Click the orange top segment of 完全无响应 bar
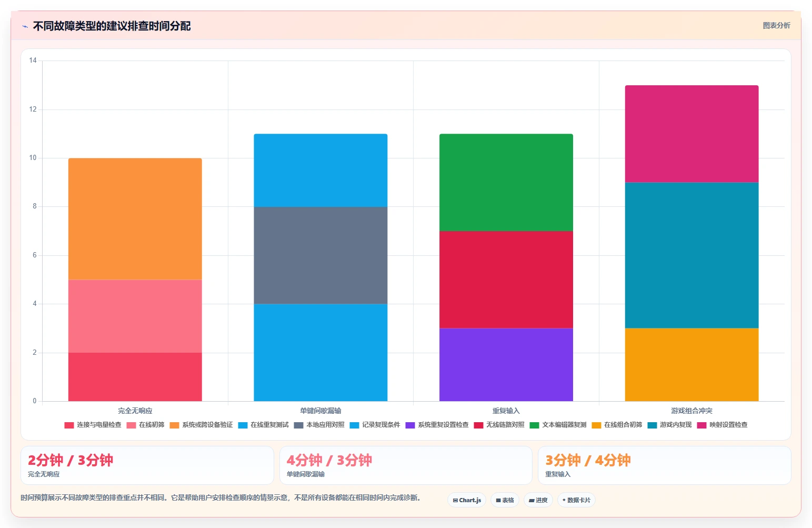Screen dimensions: 812x528 pyautogui.click(x=135, y=219)
